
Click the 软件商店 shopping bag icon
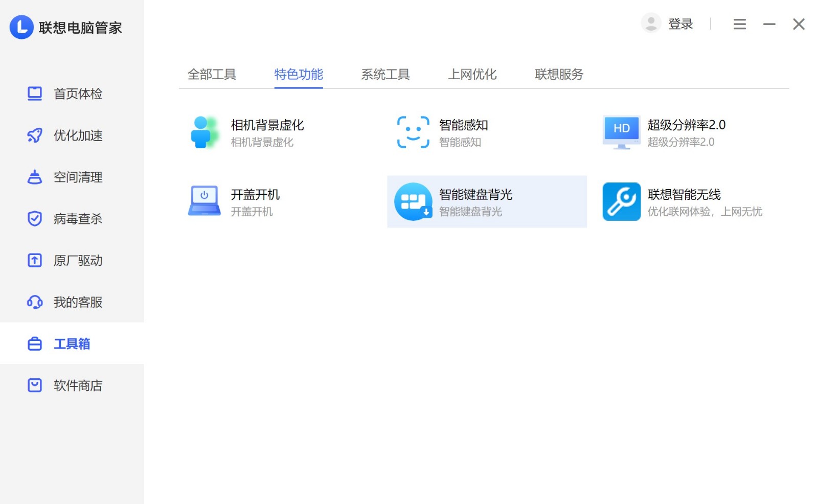point(35,385)
